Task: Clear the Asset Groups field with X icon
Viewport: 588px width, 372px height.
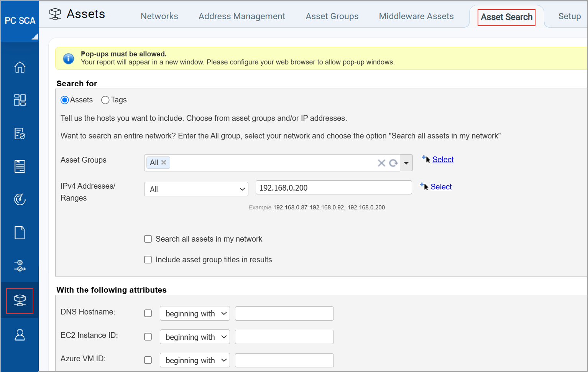Action: [x=381, y=163]
